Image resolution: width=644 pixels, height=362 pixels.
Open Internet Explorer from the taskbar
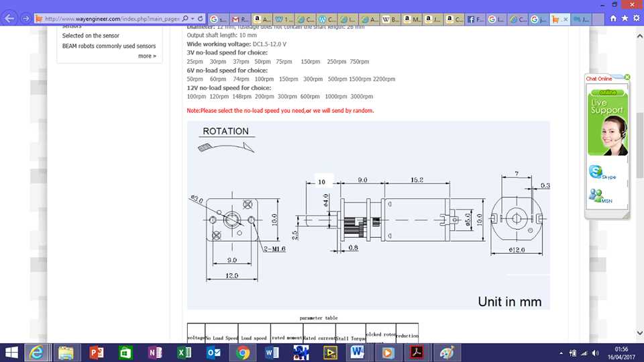click(x=36, y=353)
